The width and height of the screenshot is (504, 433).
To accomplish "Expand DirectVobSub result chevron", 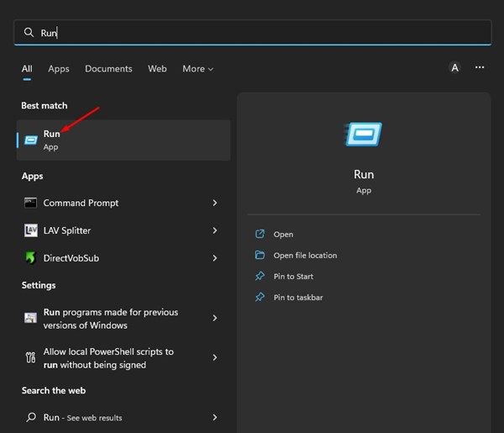I will (x=215, y=258).
